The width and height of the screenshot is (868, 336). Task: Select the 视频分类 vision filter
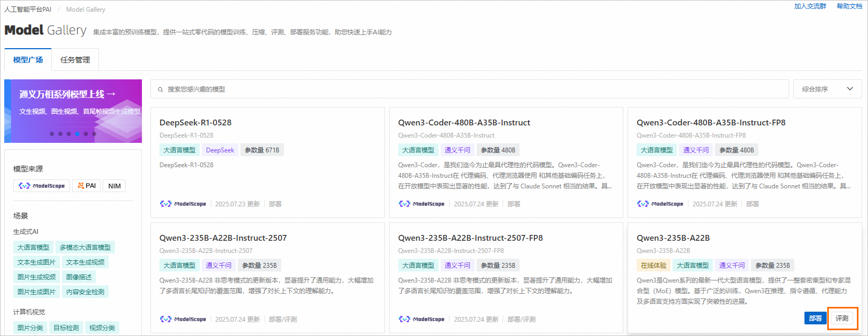[102, 328]
